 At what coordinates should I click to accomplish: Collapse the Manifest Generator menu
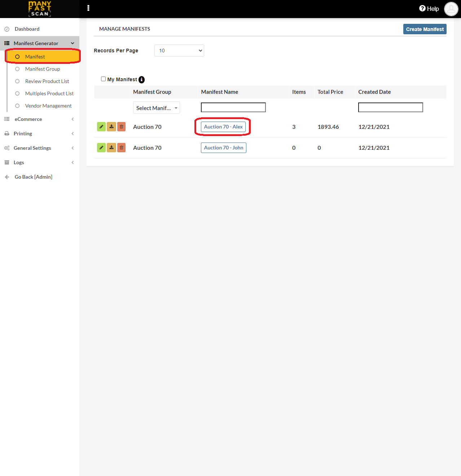[x=40, y=43]
